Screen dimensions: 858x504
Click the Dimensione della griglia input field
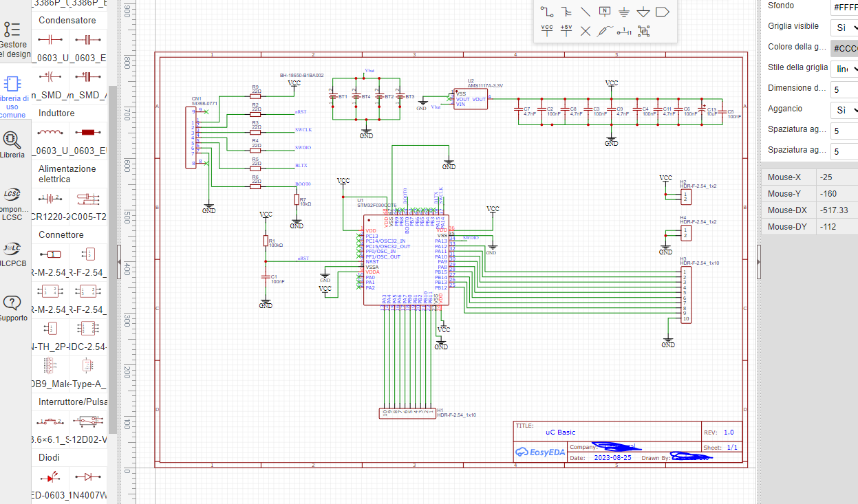click(844, 89)
